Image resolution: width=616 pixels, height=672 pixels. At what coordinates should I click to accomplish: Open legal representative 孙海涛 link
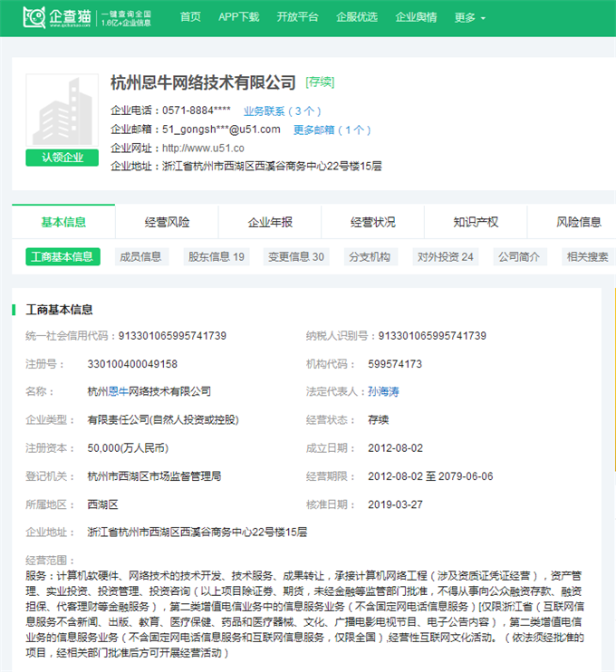383,391
